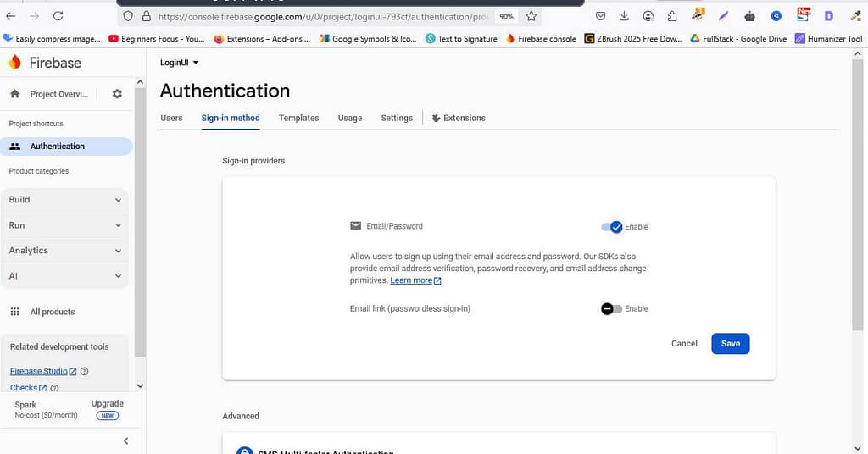Click the purple D extension icon
This screenshot has width=868, height=454.
pyautogui.click(x=829, y=17)
